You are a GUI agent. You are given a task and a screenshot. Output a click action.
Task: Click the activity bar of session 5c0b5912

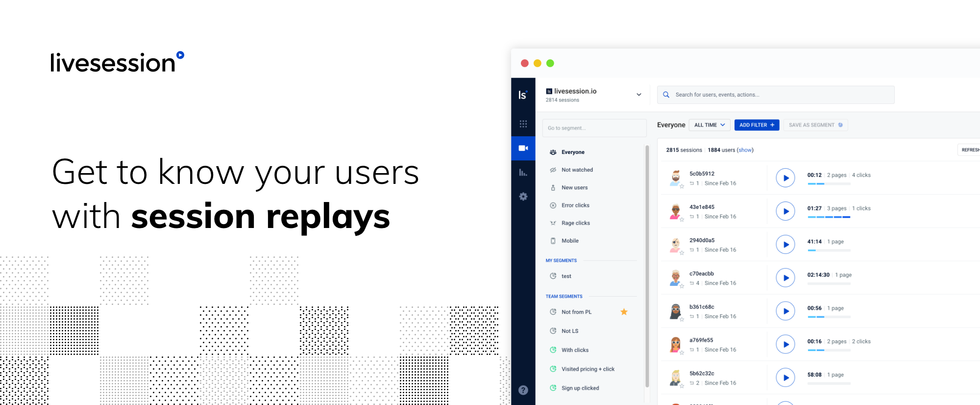[829, 184]
